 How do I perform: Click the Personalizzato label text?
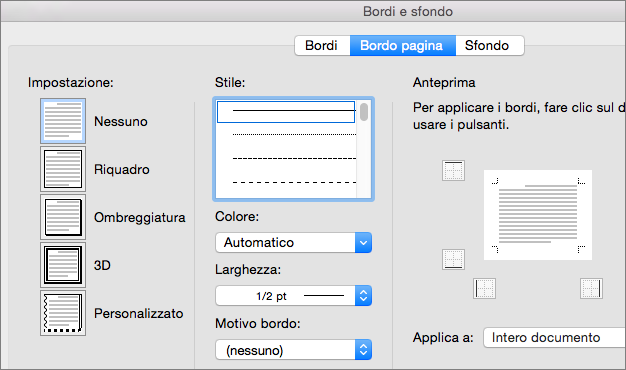(x=139, y=313)
